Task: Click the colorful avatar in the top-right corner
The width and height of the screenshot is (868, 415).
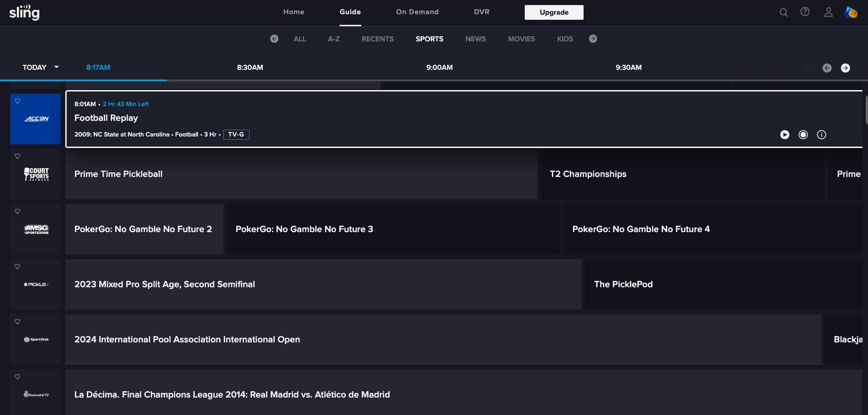Action: [x=851, y=12]
